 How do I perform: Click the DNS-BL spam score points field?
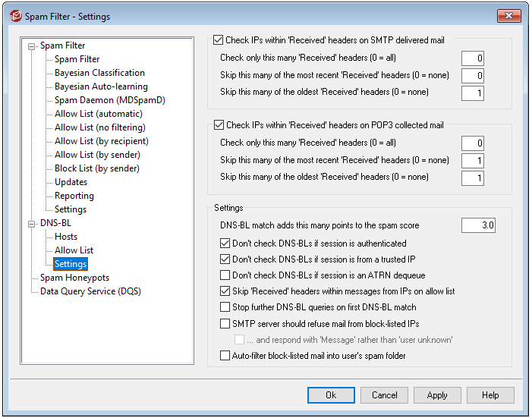coord(478,225)
